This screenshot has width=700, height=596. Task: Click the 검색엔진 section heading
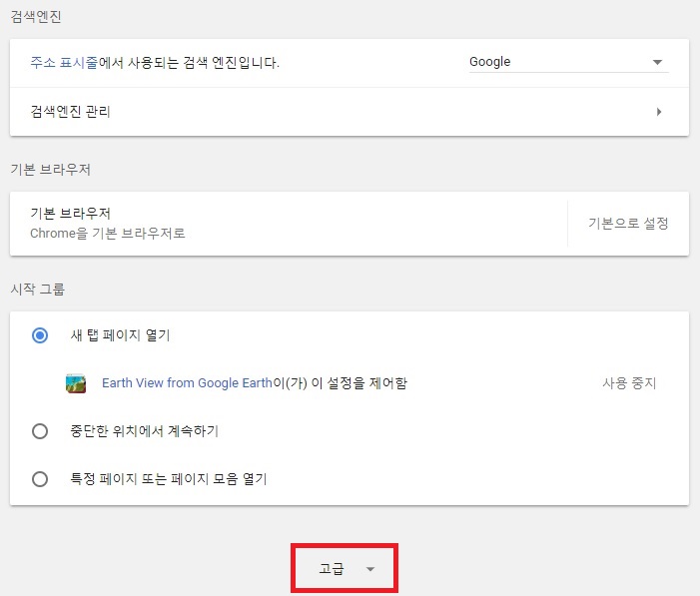(x=36, y=17)
